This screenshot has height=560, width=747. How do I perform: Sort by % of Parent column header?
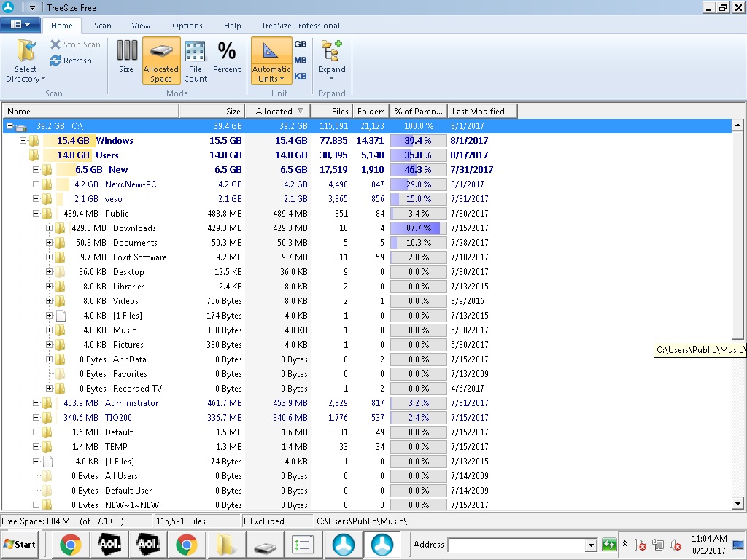(x=418, y=111)
